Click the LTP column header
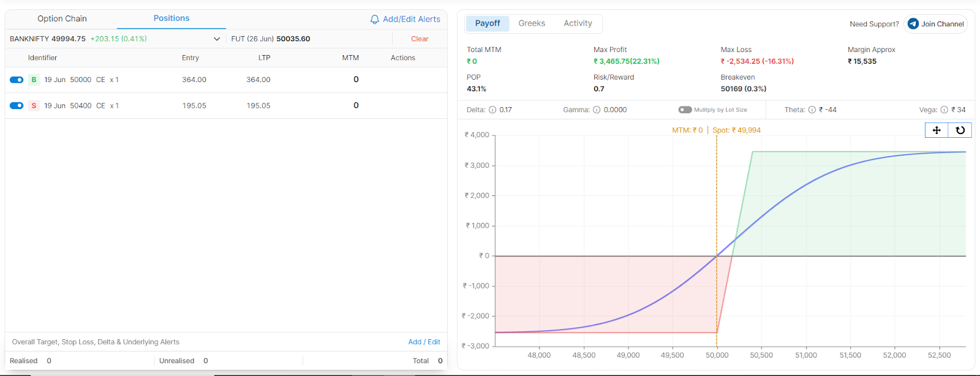The image size is (980, 376). click(264, 58)
